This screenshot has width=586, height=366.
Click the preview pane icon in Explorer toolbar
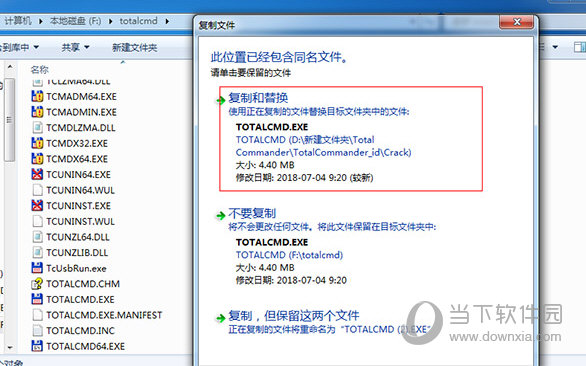coord(580,47)
